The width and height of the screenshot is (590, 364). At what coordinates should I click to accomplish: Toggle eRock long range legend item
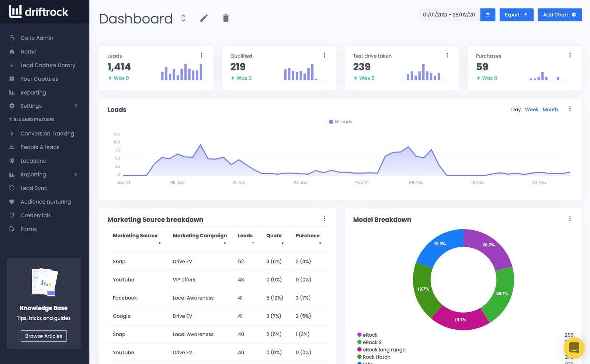coord(381,350)
